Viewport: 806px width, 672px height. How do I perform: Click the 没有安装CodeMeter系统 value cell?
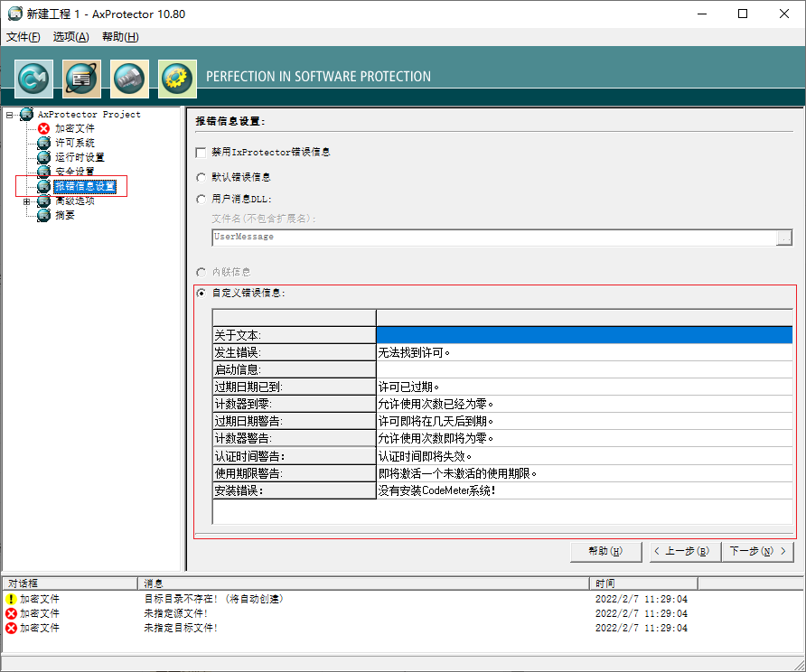point(585,490)
